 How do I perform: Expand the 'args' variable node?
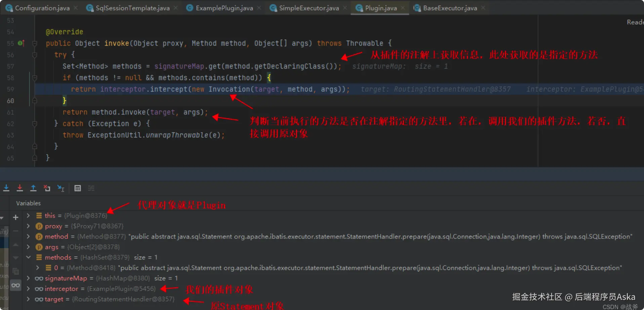(x=28, y=247)
